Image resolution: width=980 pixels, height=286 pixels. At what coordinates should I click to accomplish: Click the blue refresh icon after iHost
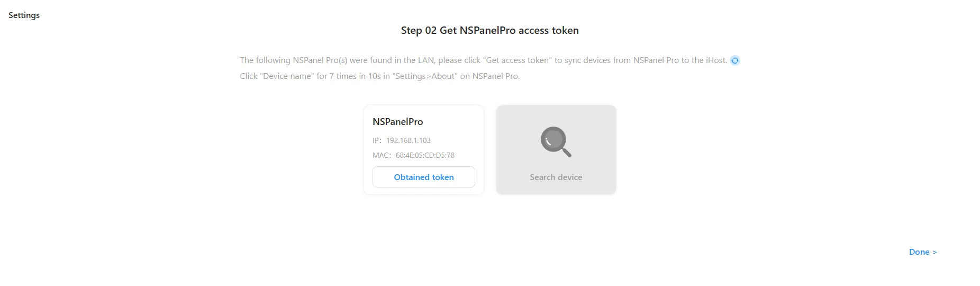coord(735,60)
